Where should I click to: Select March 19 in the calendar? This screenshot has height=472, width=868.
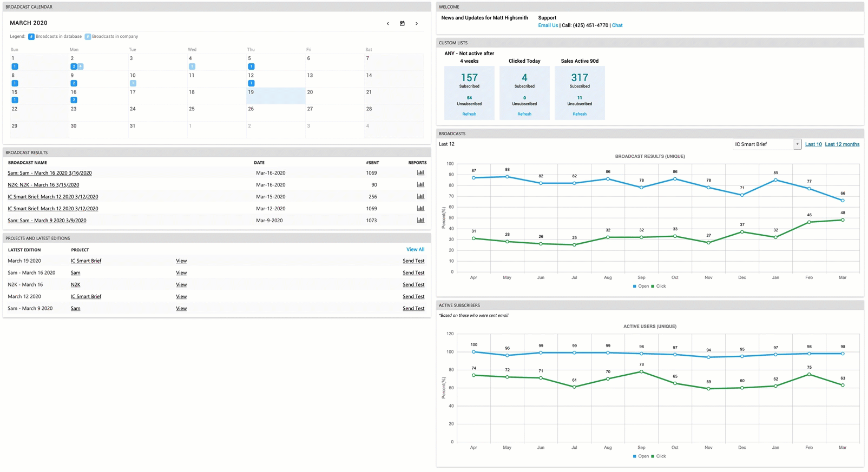276,96
